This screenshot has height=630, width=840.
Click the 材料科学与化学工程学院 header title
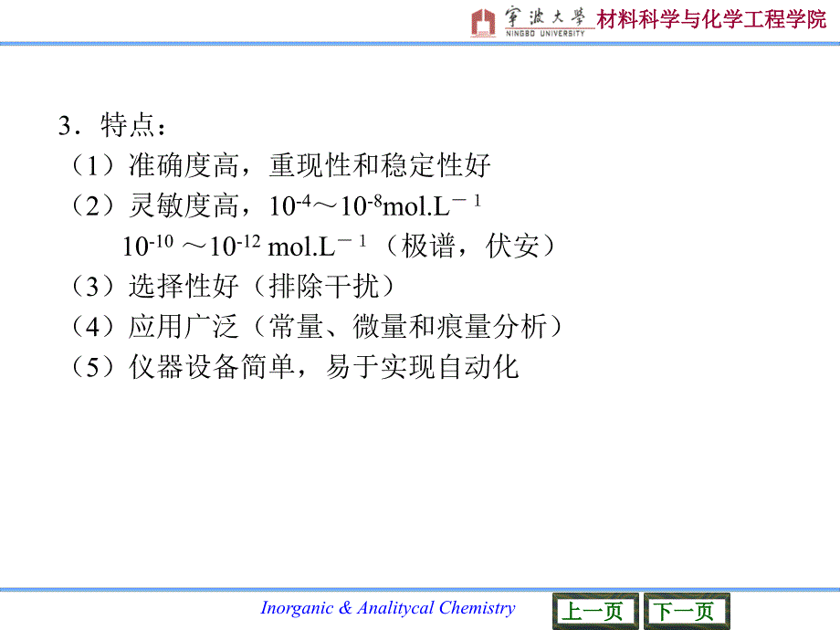711,20
